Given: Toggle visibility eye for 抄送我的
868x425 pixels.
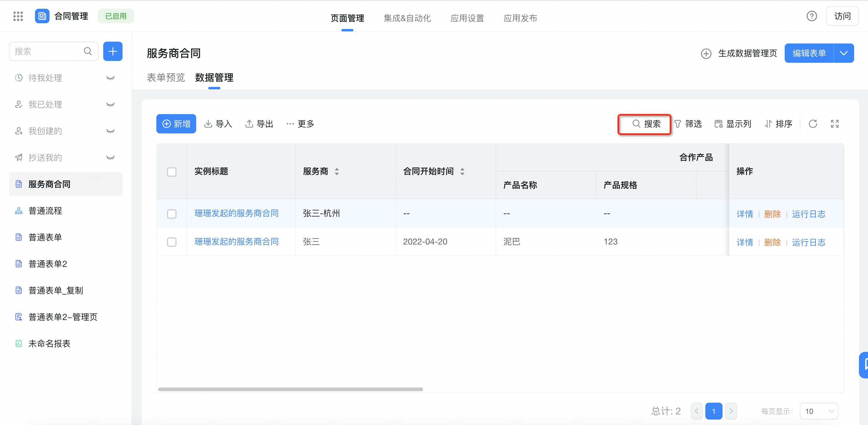Looking at the screenshot, I should [x=110, y=157].
